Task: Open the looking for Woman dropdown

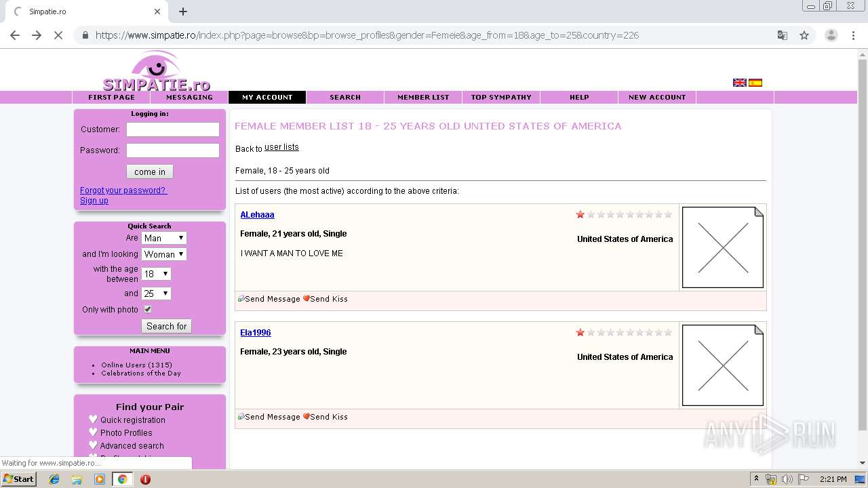Action: click(163, 254)
